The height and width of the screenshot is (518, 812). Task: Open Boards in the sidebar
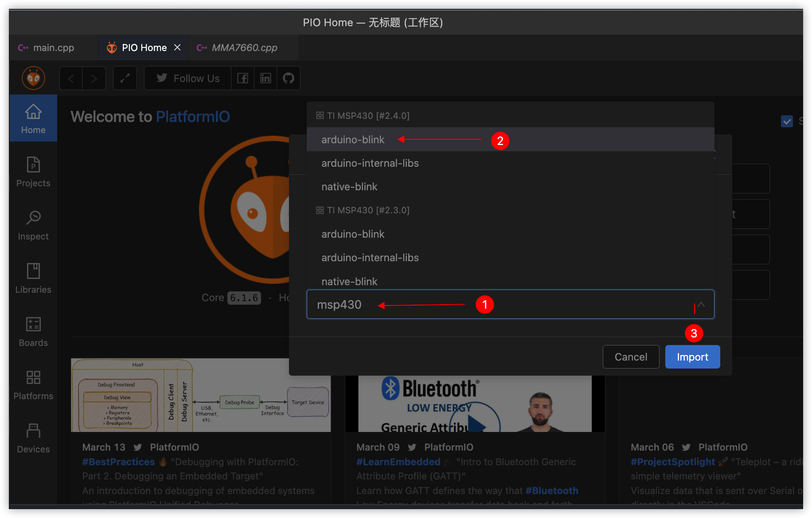[33, 332]
